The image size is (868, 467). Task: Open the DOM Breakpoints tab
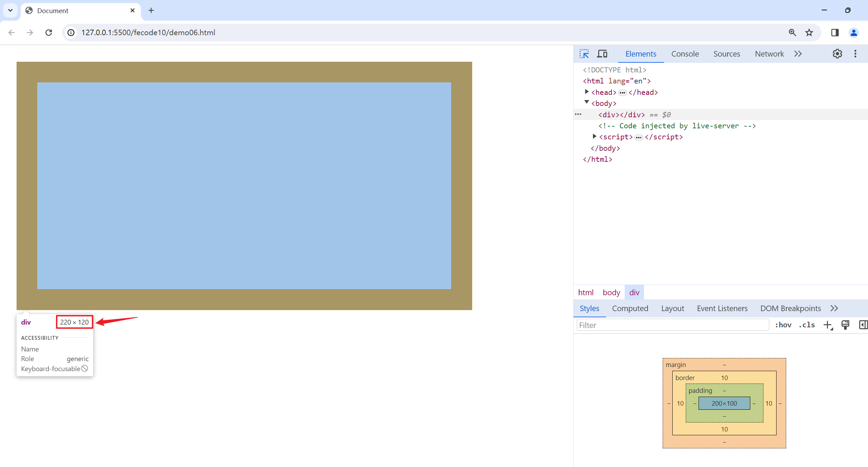tap(790, 308)
